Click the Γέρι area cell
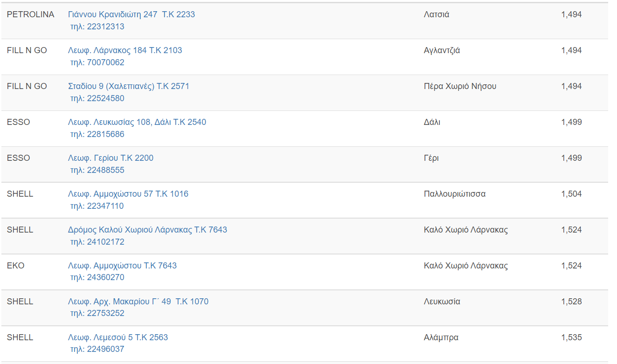Viewport: 617px width, 364px height. tap(432, 158)
